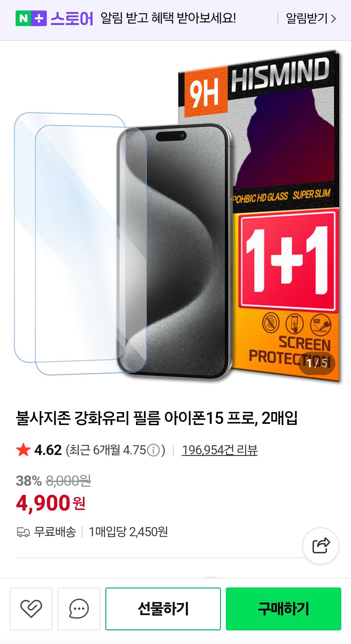351x644 pixels.
Task: Open the chat inquiry speech bubble icon
Action: click(79, 609)
